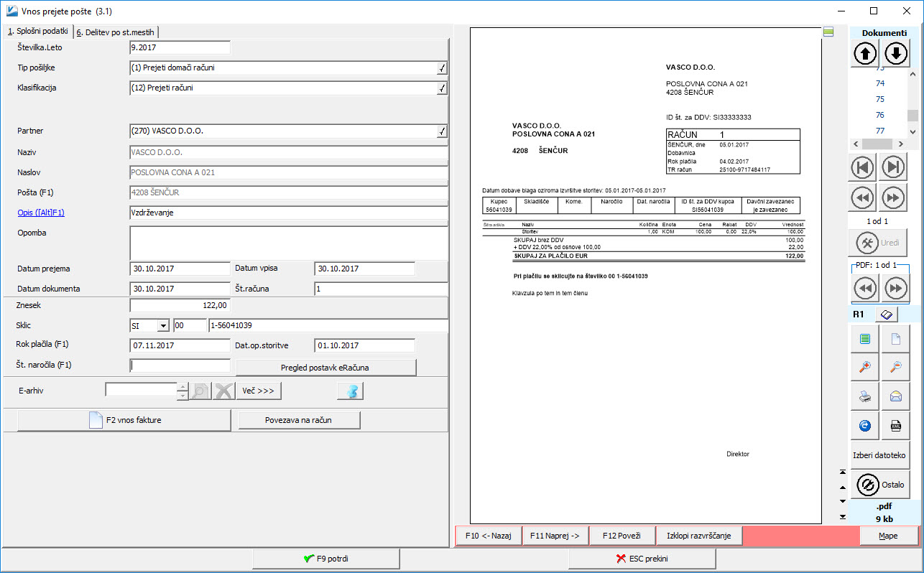Image resolution: width=924 pixels, height=573 pixels.
Task: Click the Dokumenti list scroll down arrow
Action: pyautogui.click(x=913, y=132)
